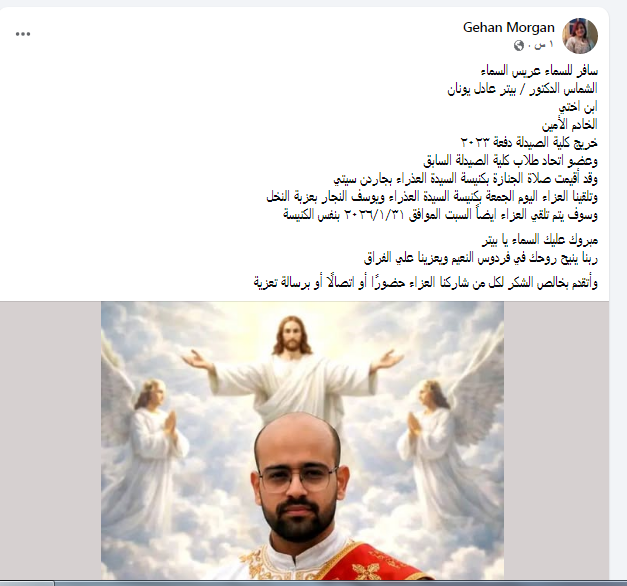The height and width of the screenshot is (586, 627).
Task: Click the grey area left of the image
Action: pyautogui.click(x=50, y=440)
